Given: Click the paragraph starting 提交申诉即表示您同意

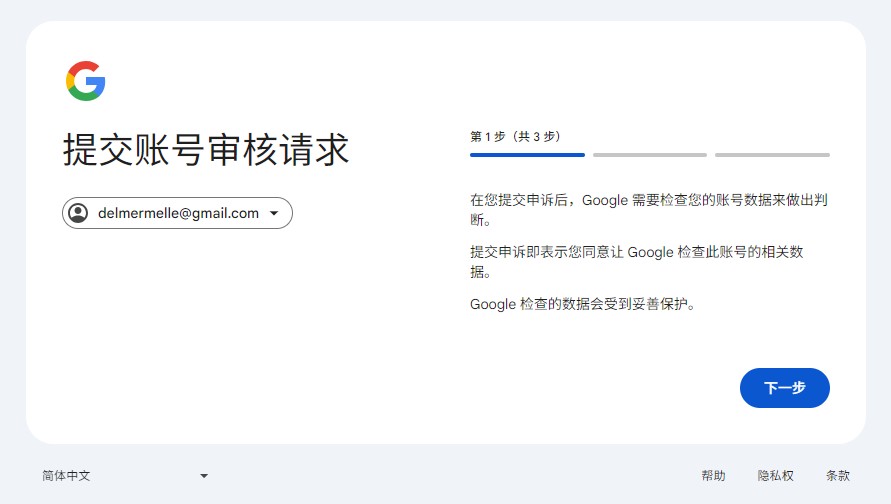Looking at the screenshot, I should 636,261.
